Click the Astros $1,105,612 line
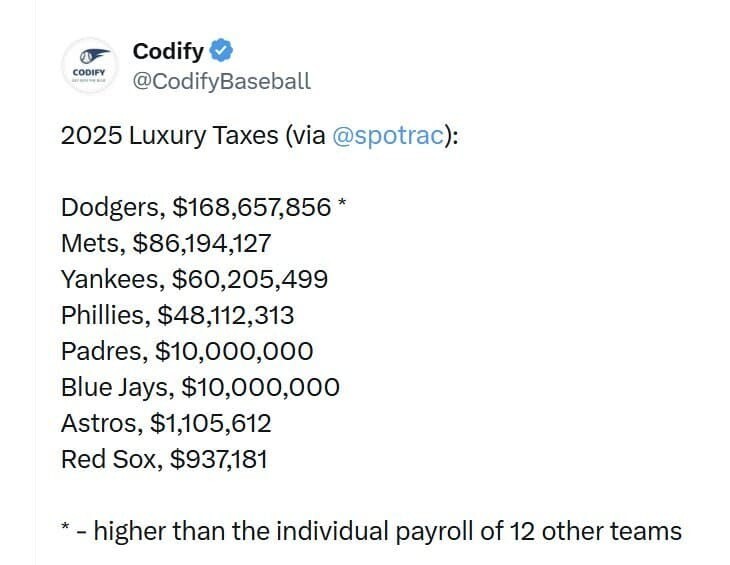Image resolution: width=730 pixels, height=565 pixels. pyautogui.click(x=166, y=423)
